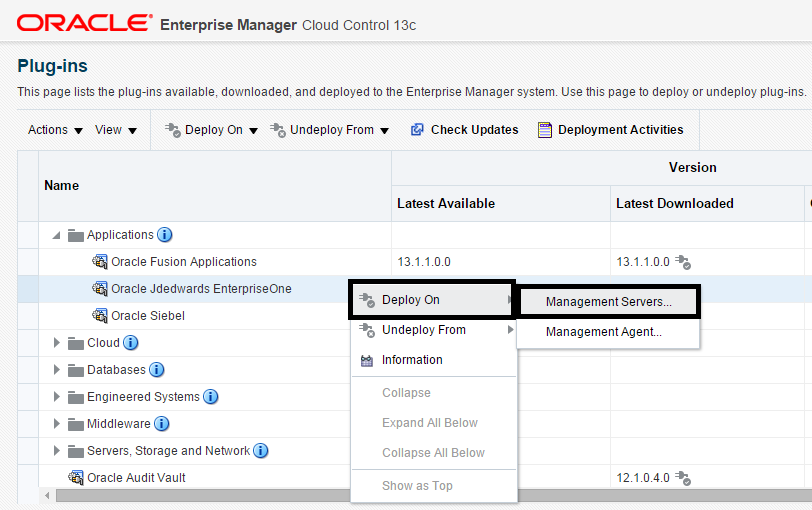Viewport: 812px width, 510px height.
Task: Click the Check Updates button
Action: [x=465, y=130]
